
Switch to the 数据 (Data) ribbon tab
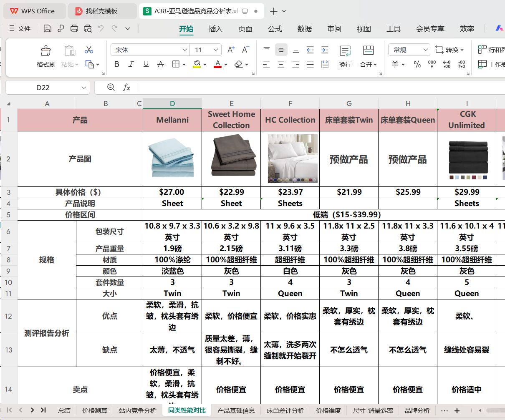coord(304,29)
